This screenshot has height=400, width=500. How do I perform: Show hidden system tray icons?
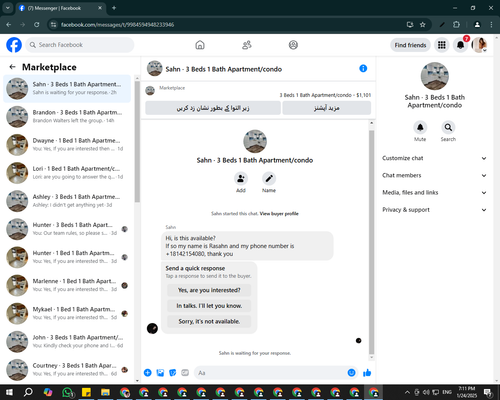coord(407,392)
